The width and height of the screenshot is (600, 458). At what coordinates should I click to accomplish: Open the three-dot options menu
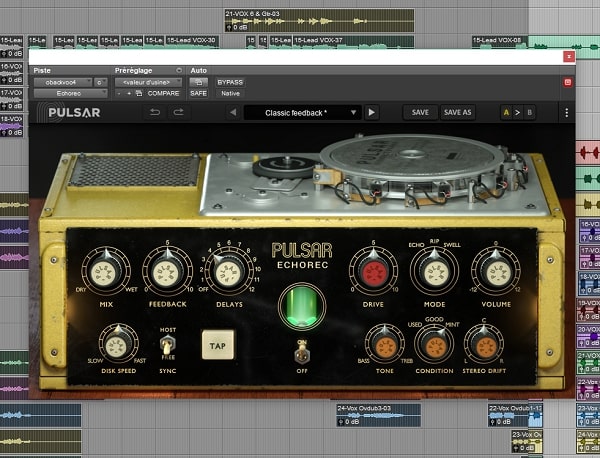click(x=566, y=113)
